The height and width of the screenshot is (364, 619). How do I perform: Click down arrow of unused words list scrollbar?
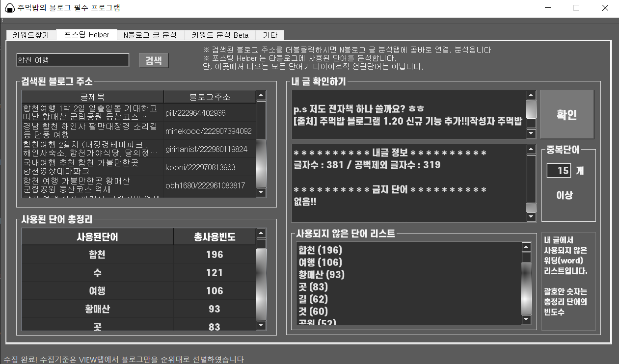526,319
